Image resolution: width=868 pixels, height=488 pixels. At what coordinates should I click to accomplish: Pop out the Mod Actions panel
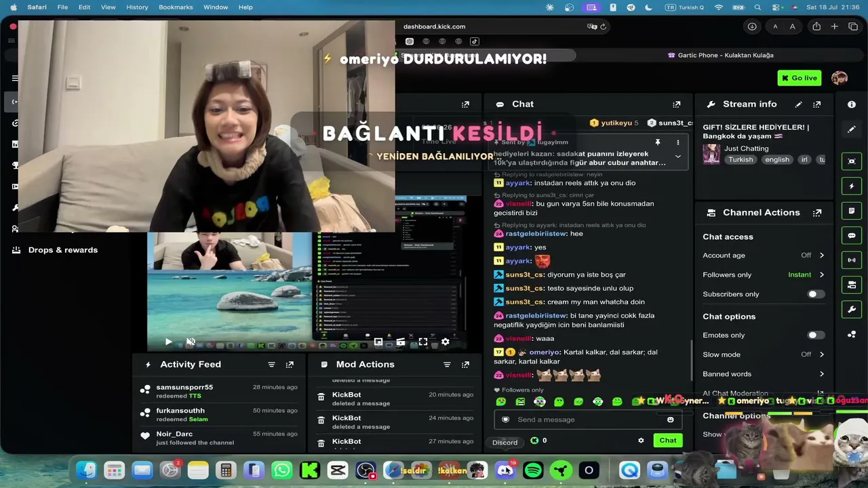click(x=465, y=365)
